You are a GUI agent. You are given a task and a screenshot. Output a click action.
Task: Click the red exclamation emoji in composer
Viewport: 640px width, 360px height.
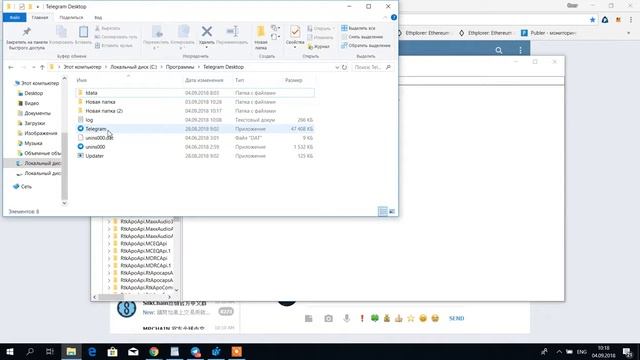pos(362,318)
